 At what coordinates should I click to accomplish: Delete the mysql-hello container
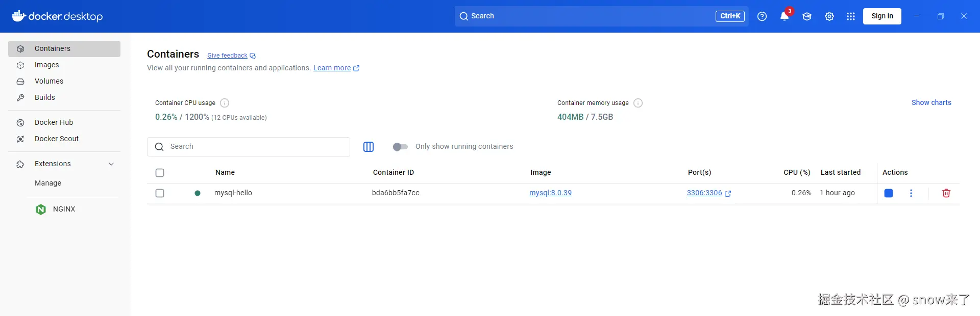pos(946,193)
